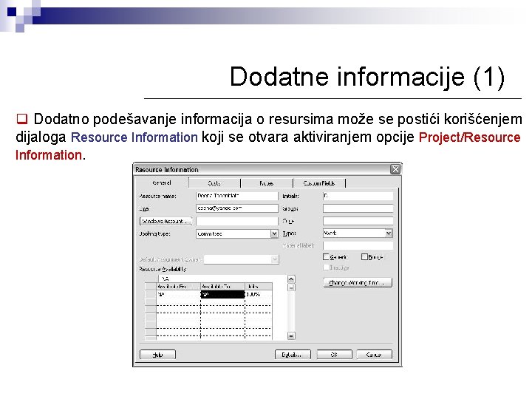
Task: Click the Email input field
Action: tap(237, 208)
